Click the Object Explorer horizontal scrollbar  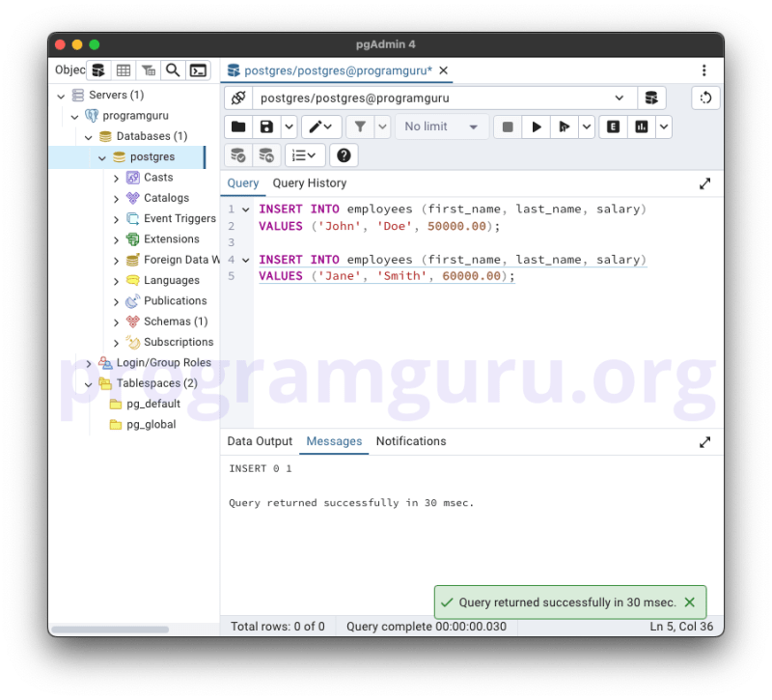pos(110,630)
